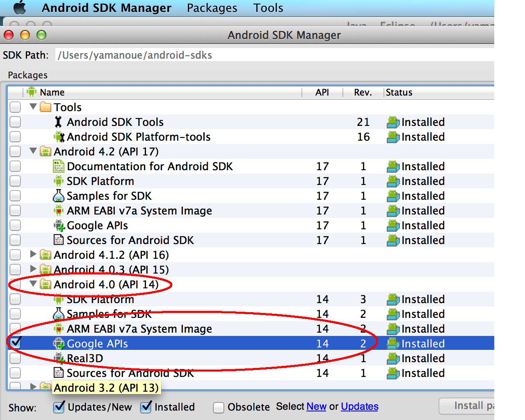Expand the Android 4.1.2 (API 16) group
525x420 pixels.
coord(33,254)
